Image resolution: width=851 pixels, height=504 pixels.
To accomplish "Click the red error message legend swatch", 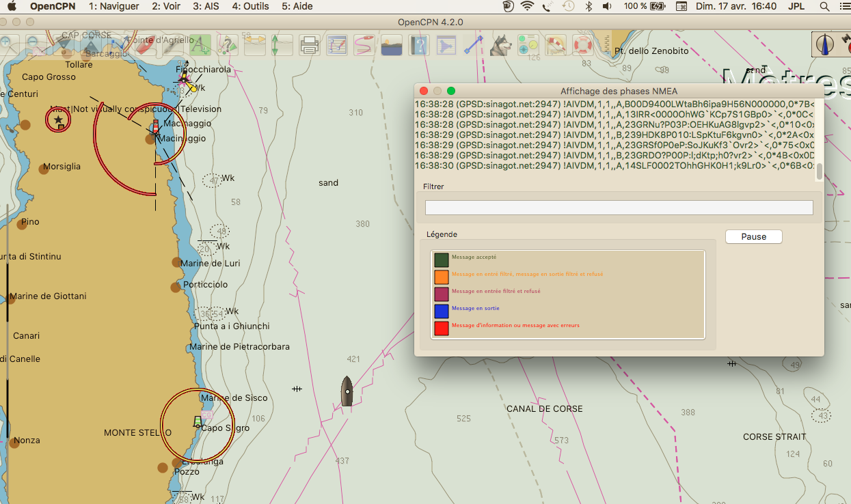I will pyautogui.click(x=442, y=328).
